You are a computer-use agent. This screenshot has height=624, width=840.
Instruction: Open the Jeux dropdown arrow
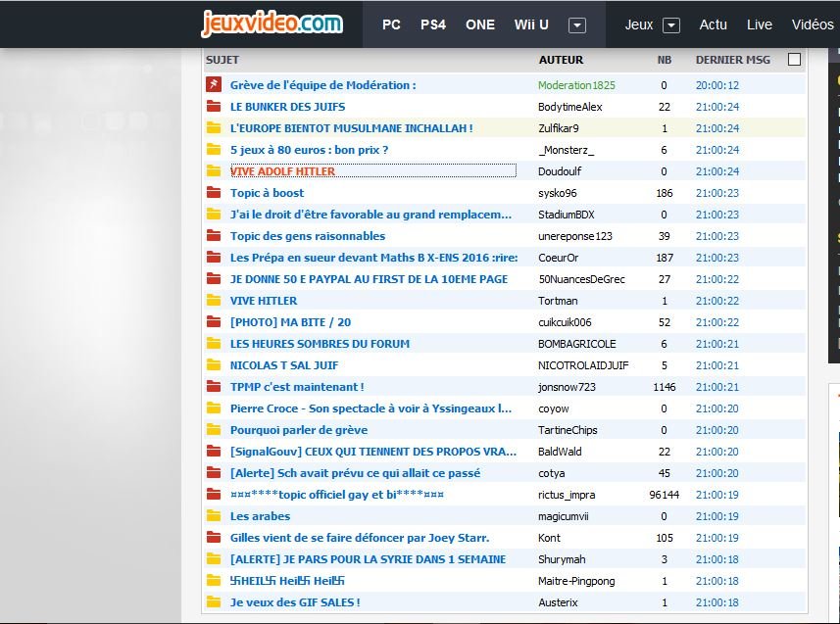[x=671, y=25]
